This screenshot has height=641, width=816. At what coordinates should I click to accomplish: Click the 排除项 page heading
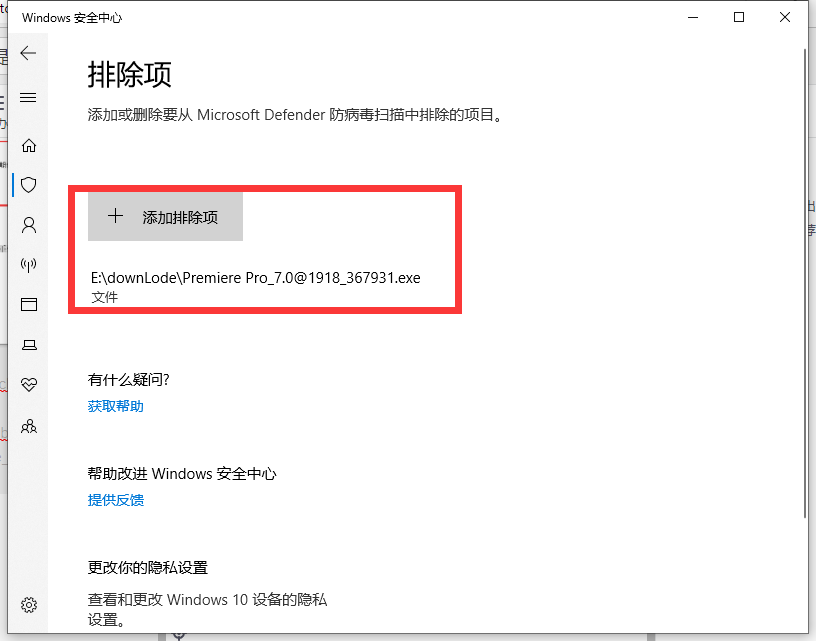129,74
